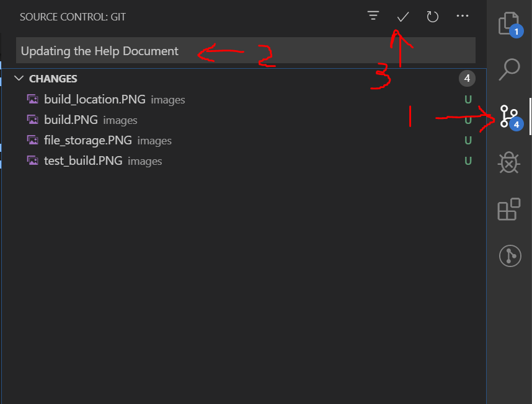Viewport: 532px width, 404px height.
Task: Open the Extensions sidebar icon
Action: [x=508, y=209]
